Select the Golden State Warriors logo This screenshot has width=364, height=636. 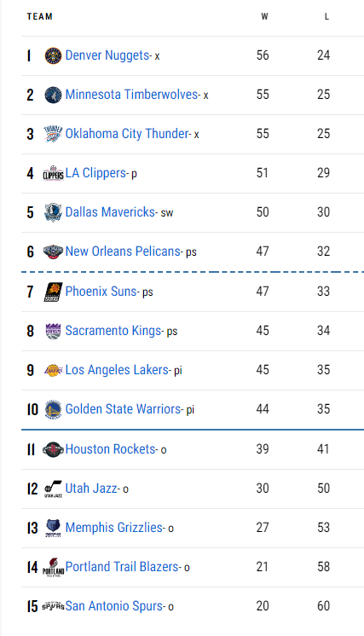(x=53, y=410)
